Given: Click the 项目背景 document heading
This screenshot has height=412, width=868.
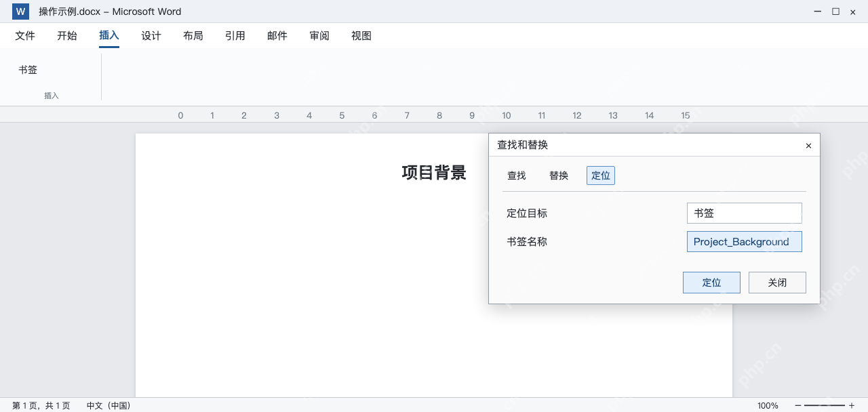Looking at the screenshot, I should (434, 173).
